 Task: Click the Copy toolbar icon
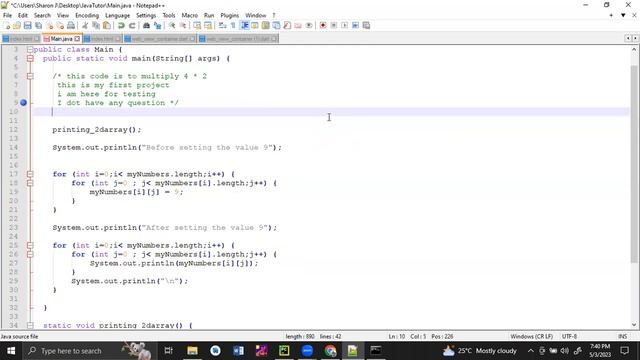(x=96, y=25)
